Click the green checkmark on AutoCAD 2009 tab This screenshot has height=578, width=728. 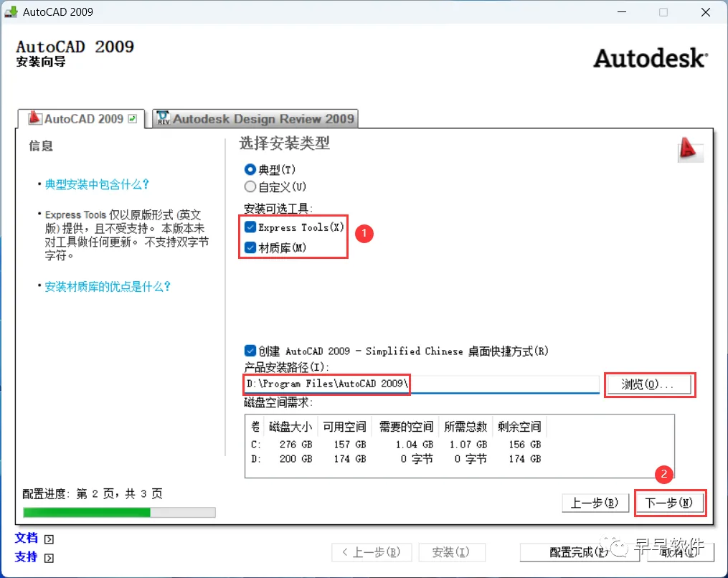(133, 119)
